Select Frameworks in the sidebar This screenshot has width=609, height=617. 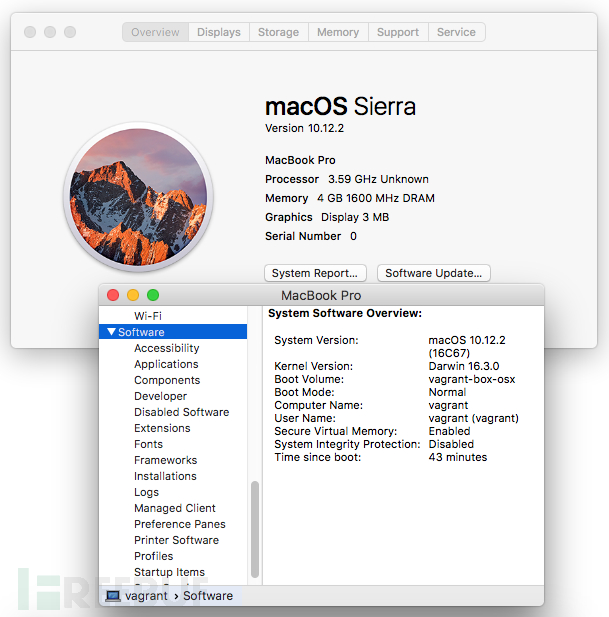tap(166, 460)
